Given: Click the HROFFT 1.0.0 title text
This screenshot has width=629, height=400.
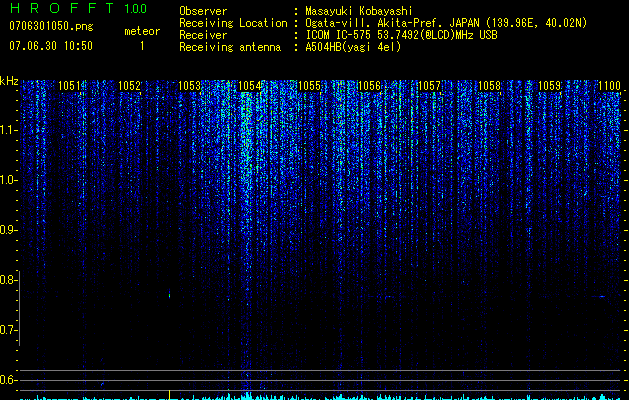Looking at the screenshot, I should [78, 8].
